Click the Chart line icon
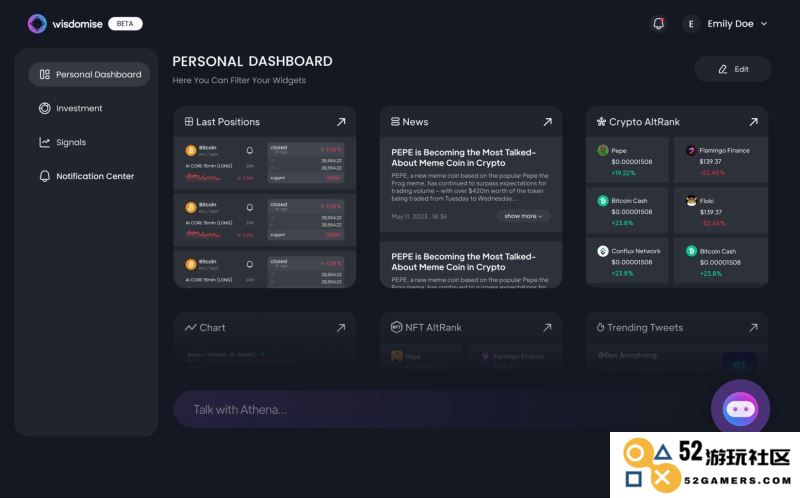Viewport: 800px width, 498px height. (190, 328)
